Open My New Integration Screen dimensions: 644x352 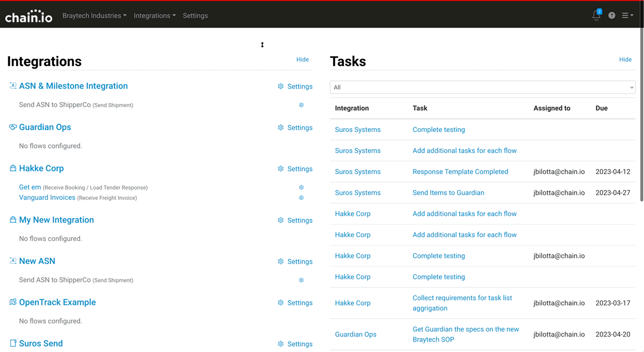tap(56, 220)
